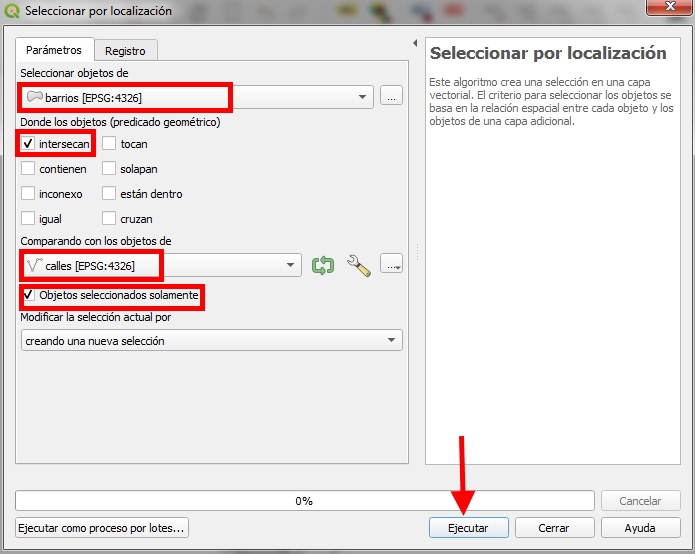
Task: Click browse button next to barrios layer
Action: click(x=391, y=95)
